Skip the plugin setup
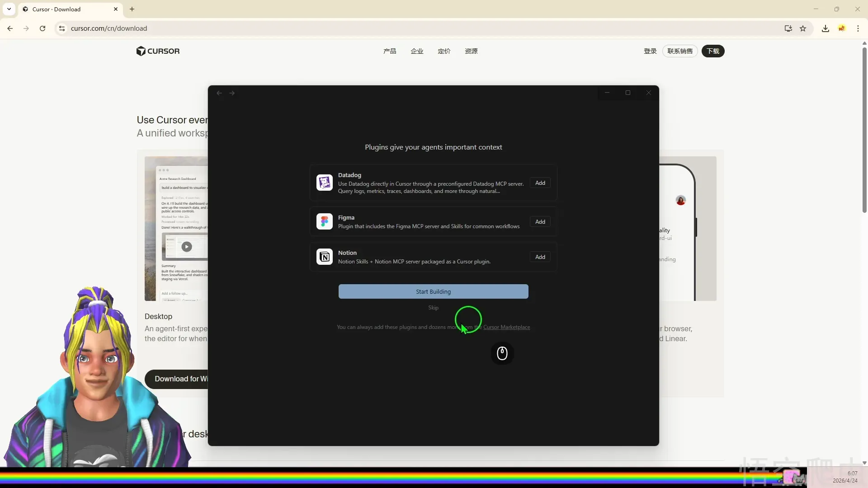 click(433, 308)
